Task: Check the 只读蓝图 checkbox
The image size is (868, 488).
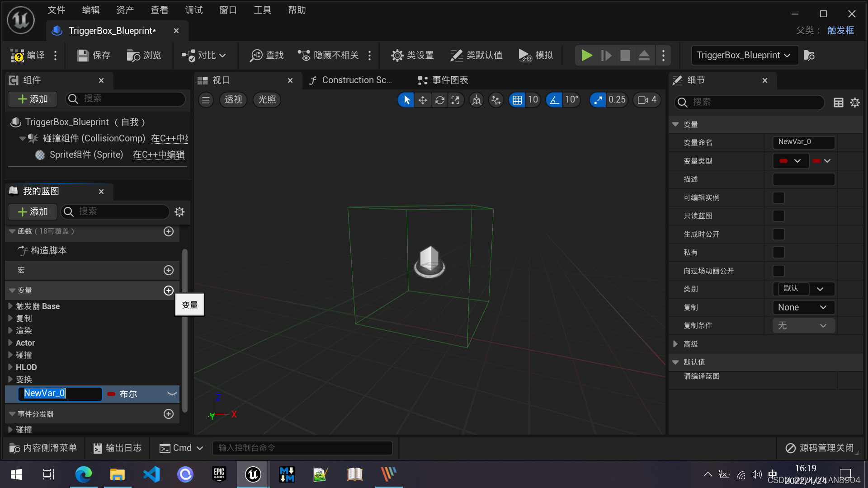Action: (778, 216)
